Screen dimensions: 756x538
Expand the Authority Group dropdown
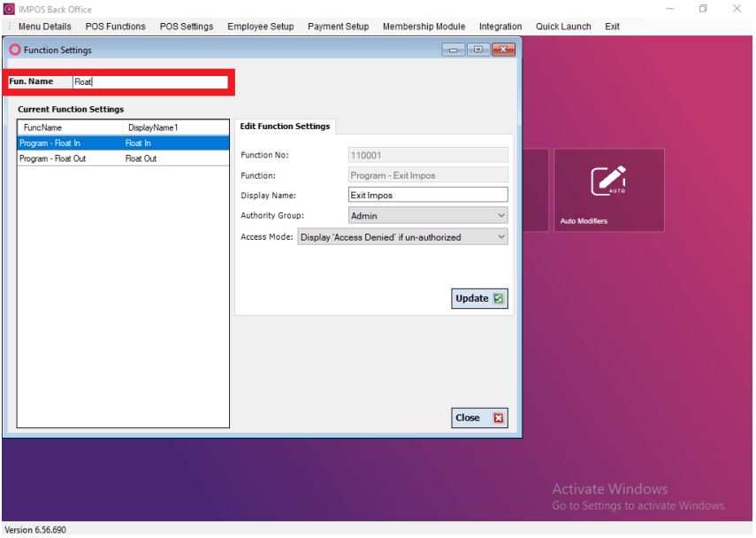pos(502,215)
